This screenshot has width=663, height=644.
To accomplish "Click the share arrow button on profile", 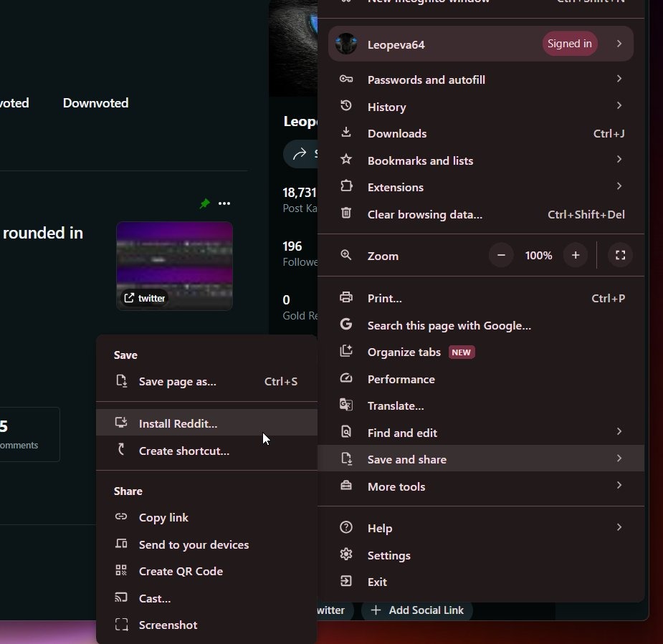I will tap(300, 154).
